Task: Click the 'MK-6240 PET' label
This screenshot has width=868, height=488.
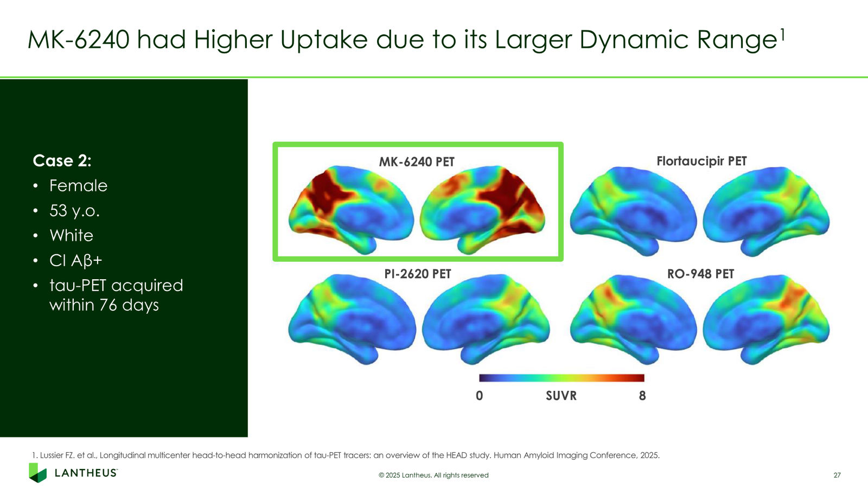Action: [417, 162]
